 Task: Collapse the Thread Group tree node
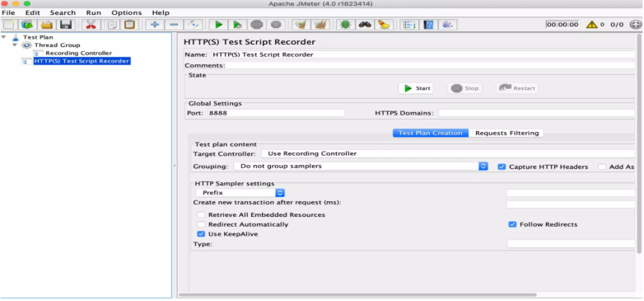tap(15, 45)
